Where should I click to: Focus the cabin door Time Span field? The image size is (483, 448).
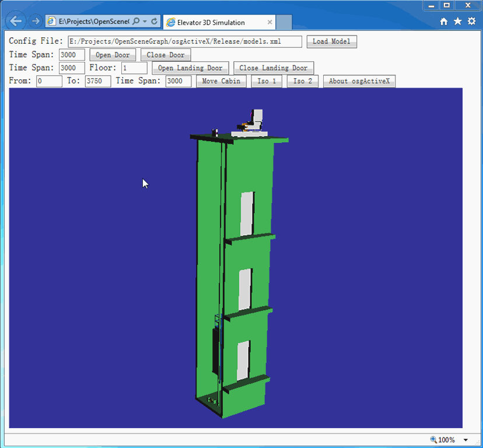tap(72, 55)
